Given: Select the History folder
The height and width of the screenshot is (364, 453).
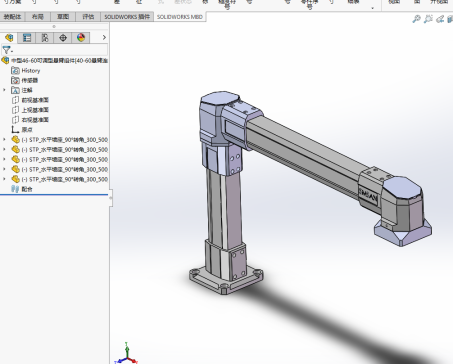Looking at the screenshot, I should (x=31, y=71).
